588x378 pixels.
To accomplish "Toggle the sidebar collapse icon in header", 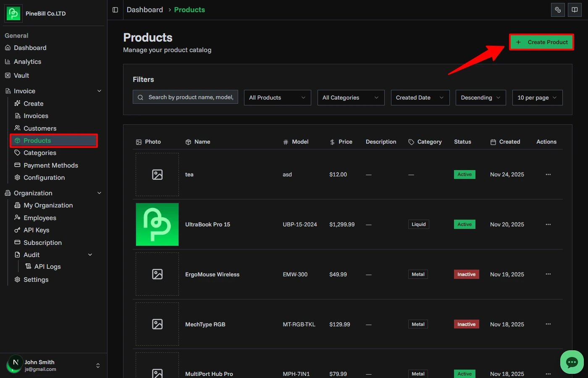I will (115, 10).
